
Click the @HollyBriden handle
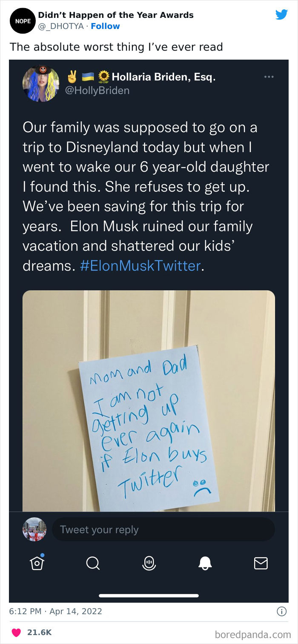coord(96,90)
